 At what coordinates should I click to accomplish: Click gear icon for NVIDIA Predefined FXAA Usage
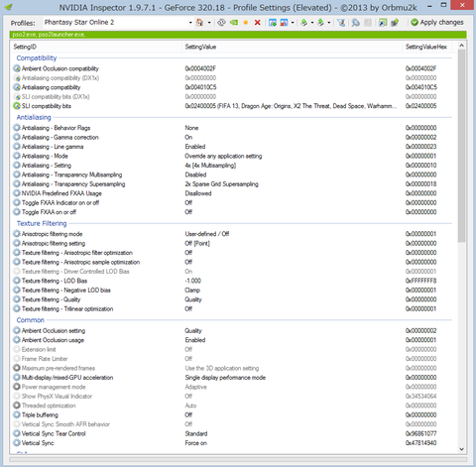coord(17,193)
